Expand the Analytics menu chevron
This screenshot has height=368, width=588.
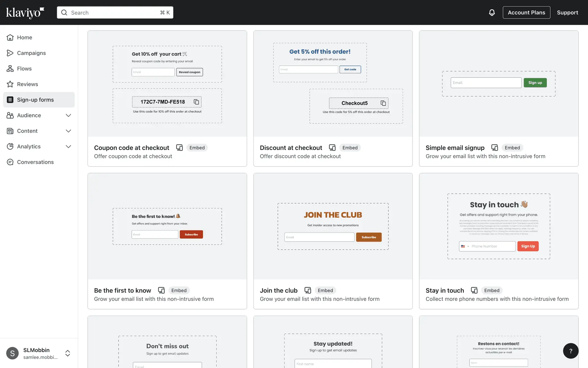68,147
